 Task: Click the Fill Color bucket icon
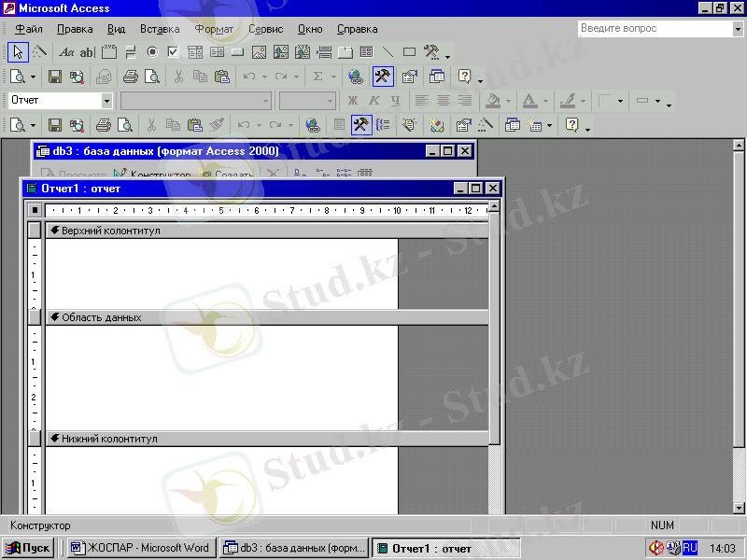pos(496,101)
